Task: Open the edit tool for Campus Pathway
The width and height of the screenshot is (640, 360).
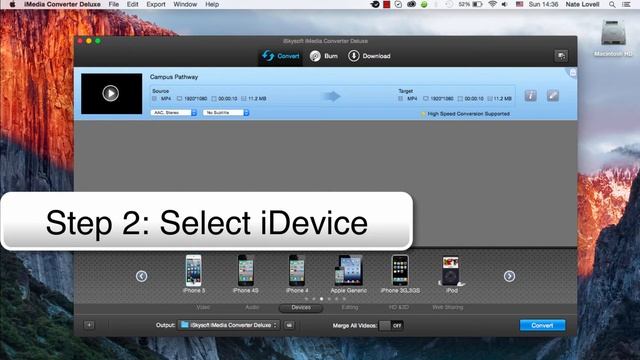Action: [553, 96]
